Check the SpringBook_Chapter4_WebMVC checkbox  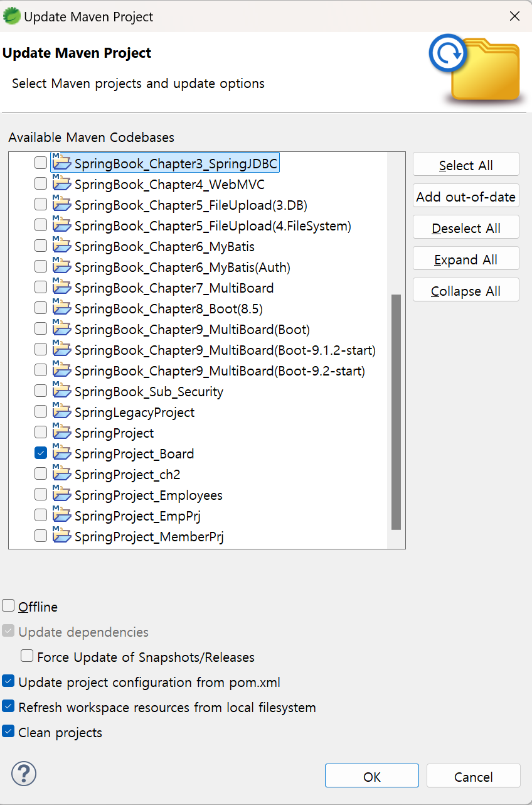[41, 183]
